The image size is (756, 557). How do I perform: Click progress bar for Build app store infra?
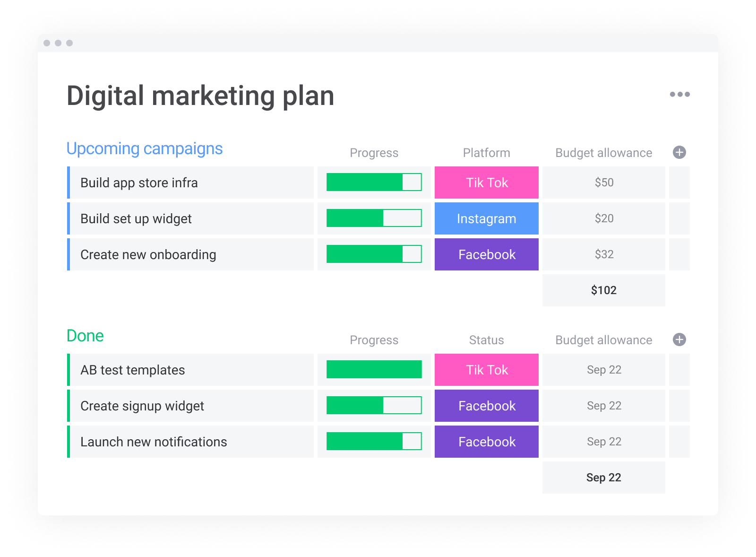[374, 182]
